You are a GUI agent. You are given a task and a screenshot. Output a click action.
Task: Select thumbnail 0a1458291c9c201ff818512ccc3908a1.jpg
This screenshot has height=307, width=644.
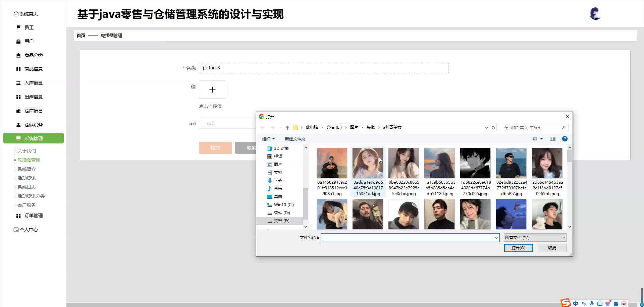point(332,172)
